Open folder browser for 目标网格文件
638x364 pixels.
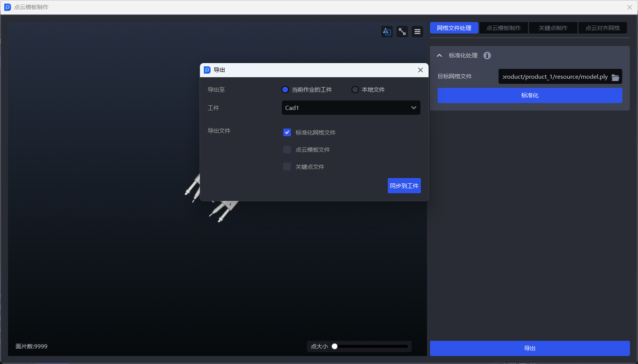(x=615, y=77)
